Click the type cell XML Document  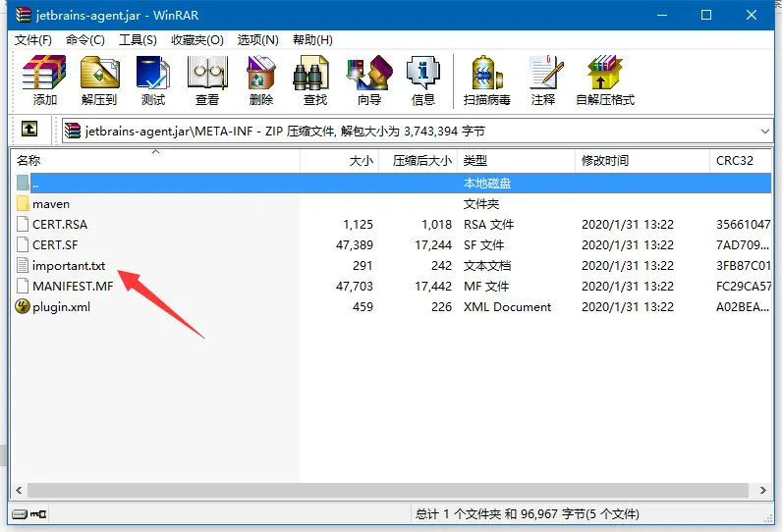pyautogui.click(x=507, y=306)
